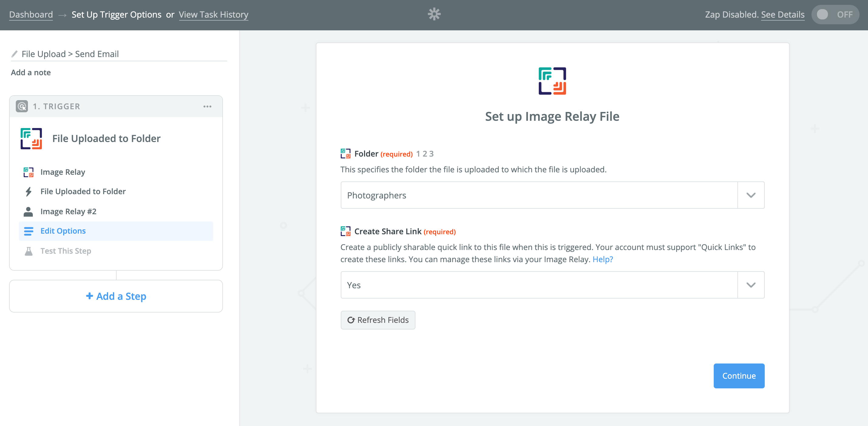
Task: Click pencil icon beside Zap name
Action: (15, 54)
